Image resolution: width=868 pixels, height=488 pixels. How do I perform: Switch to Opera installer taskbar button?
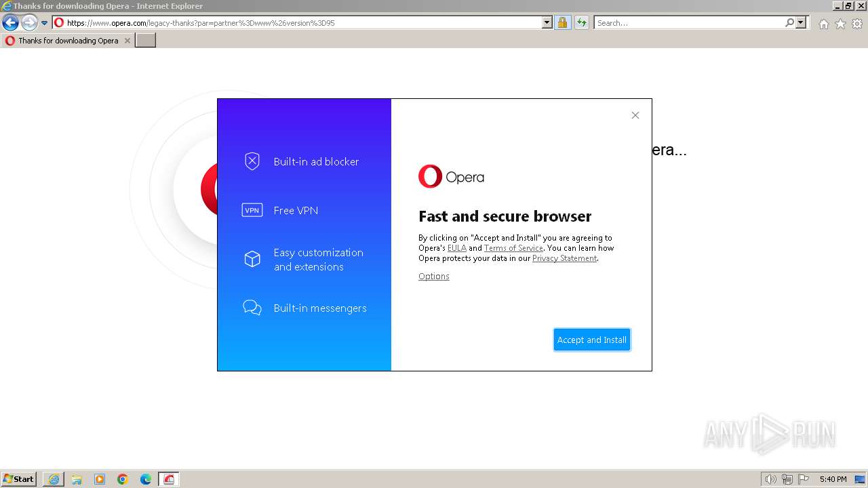pos(169,479)
